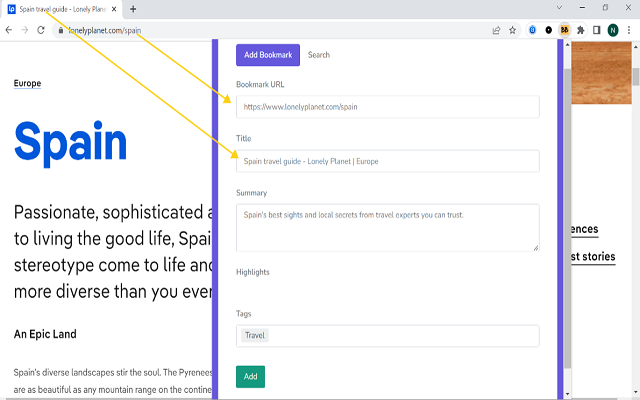The height and width of the screenshot is (400, 640).
Task: Open the partially hidden 'ences' link
Action: point(584,229)
